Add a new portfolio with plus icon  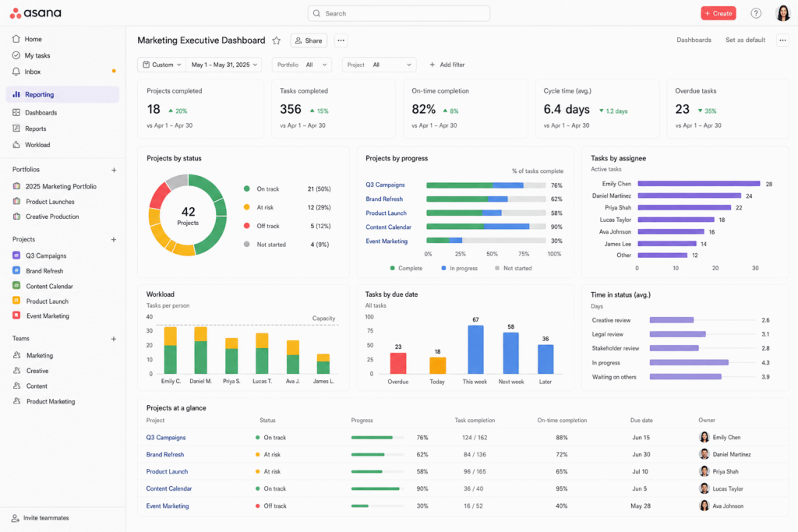coord(114,170)
